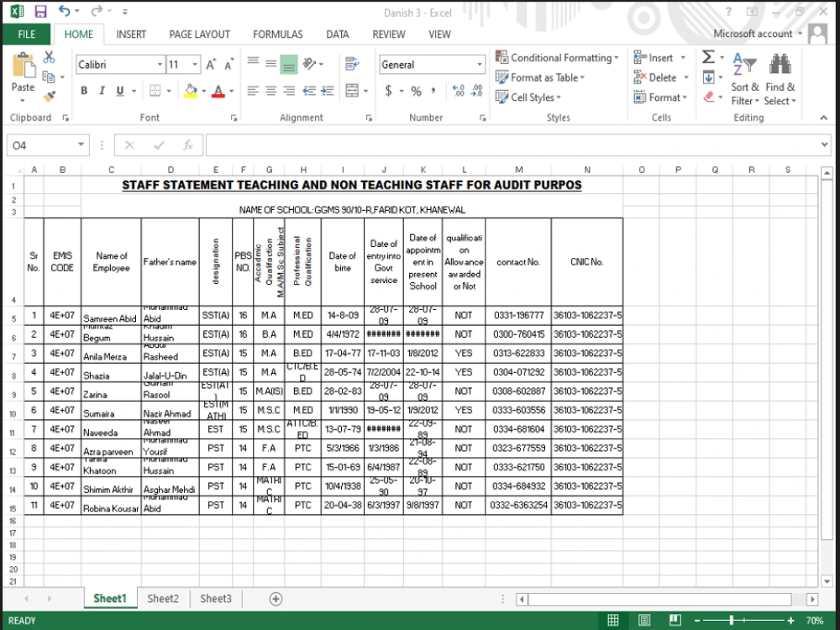Screen dimensions: 840x630
Task: Select the Format Painter brush
Action: tap(50, 97)
